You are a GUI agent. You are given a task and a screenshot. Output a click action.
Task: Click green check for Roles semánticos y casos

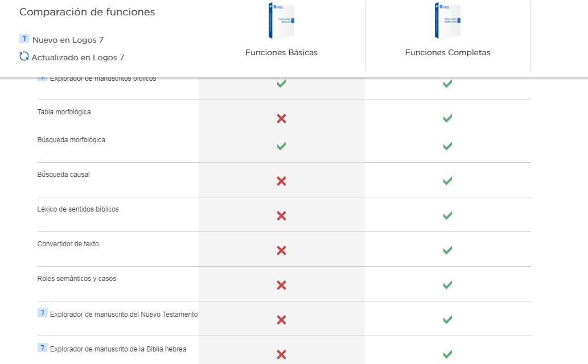447,284
